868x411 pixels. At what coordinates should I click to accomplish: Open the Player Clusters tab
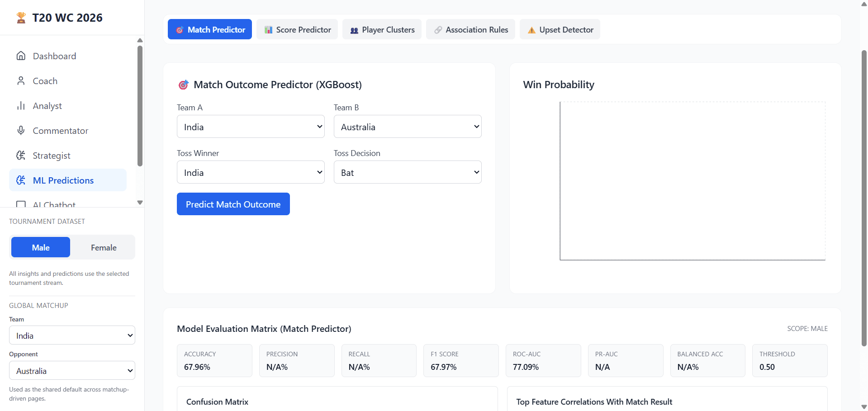382,29
